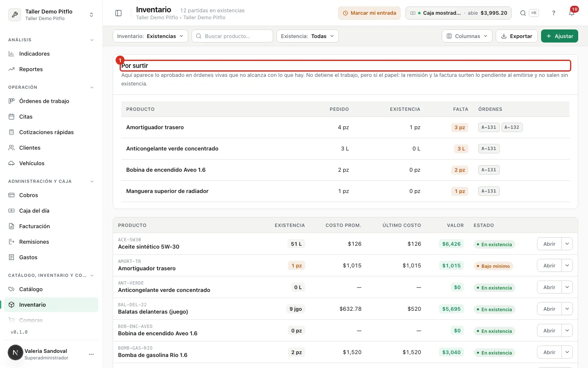Click the wrench workshop logo icon
588x368 pixels.
coord(15,15)
